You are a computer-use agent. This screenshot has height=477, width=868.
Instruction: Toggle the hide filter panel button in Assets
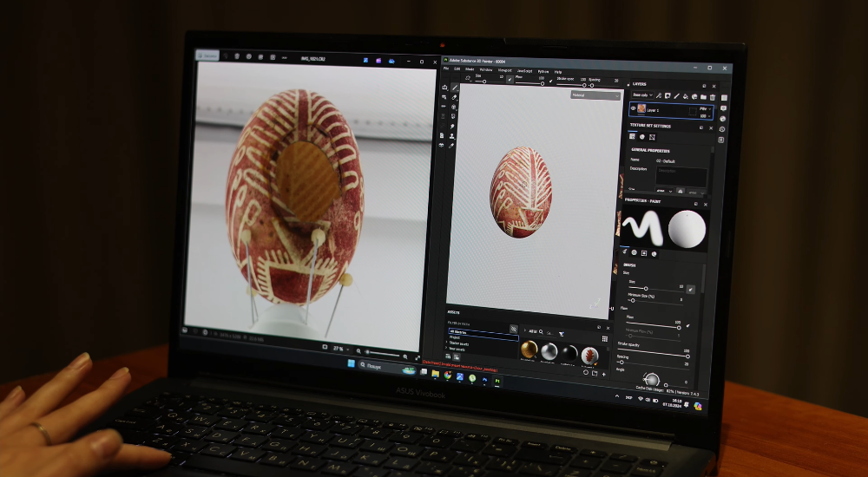pyautogui.click(x=514, y=330)
